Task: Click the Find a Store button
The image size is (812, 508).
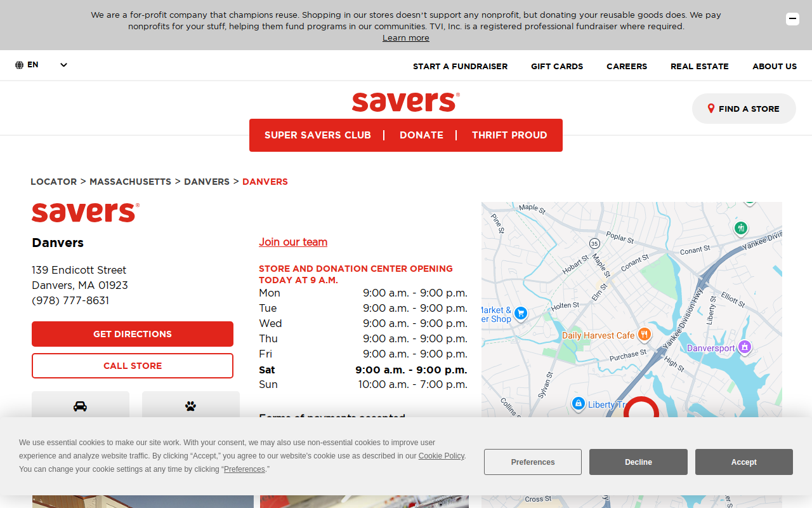Action: pos(743,109)
